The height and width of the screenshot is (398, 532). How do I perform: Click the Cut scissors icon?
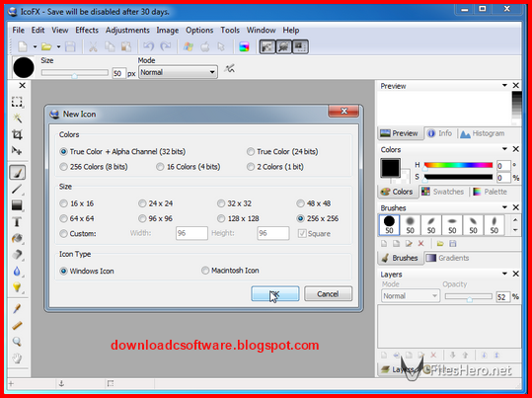(x=93, y=46)
